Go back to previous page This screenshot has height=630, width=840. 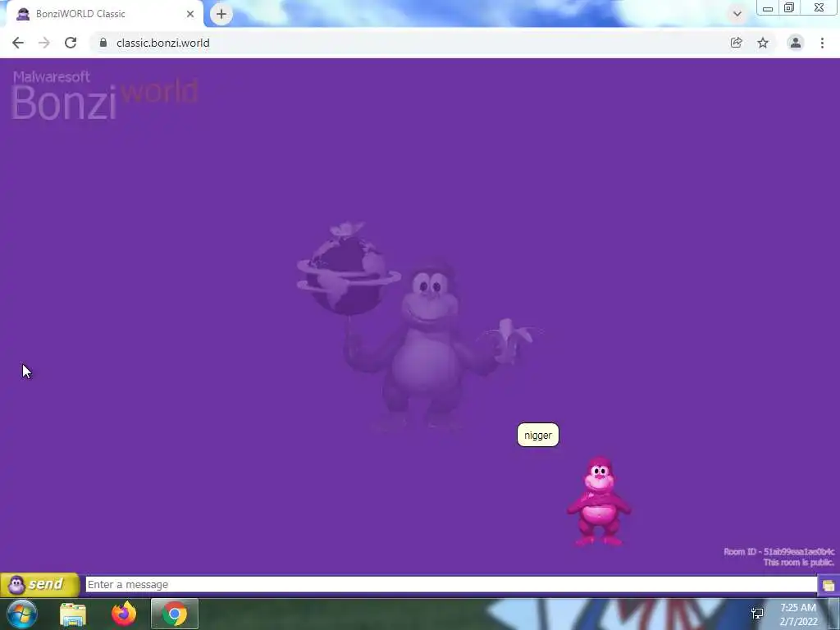(x=18, y=43)
